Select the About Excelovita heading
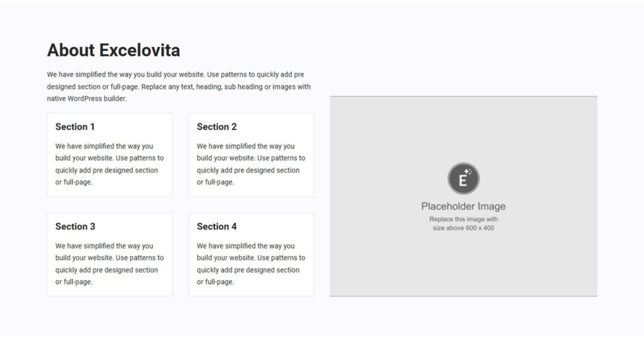Screen dimensions: 644x339 point(113,50)
